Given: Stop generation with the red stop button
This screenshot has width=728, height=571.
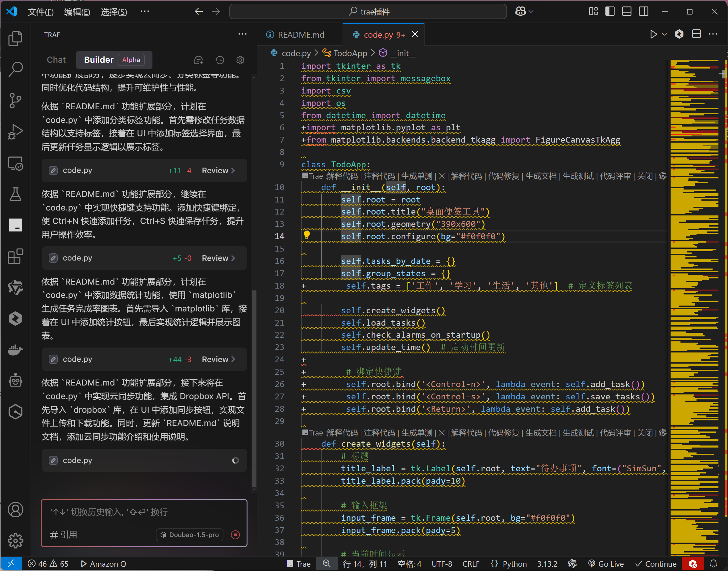Looking at the screenshot, I should (235, 535).
